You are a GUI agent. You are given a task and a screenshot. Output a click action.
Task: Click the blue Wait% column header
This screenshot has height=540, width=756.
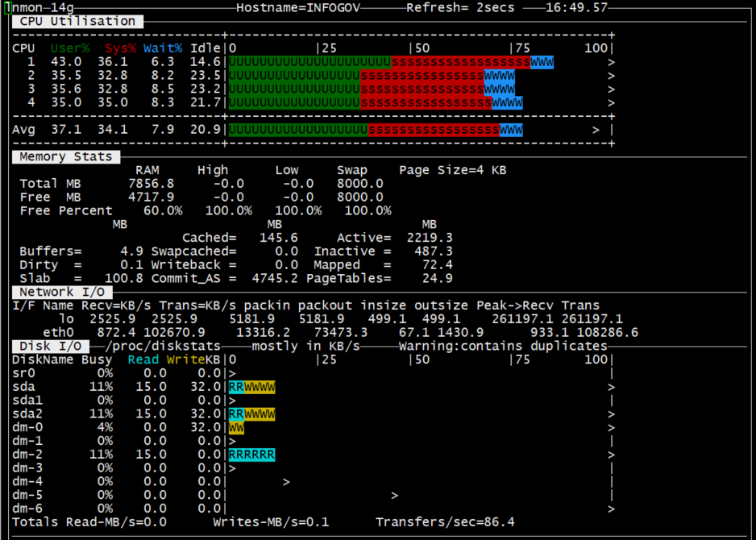click(163, 48)
